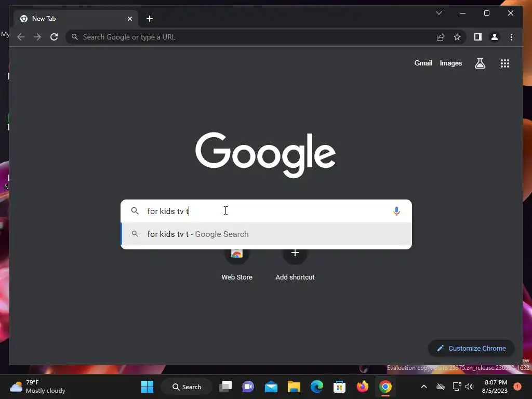Open Task View on taskbar
The image size is (532, 399).
(225, 387)
